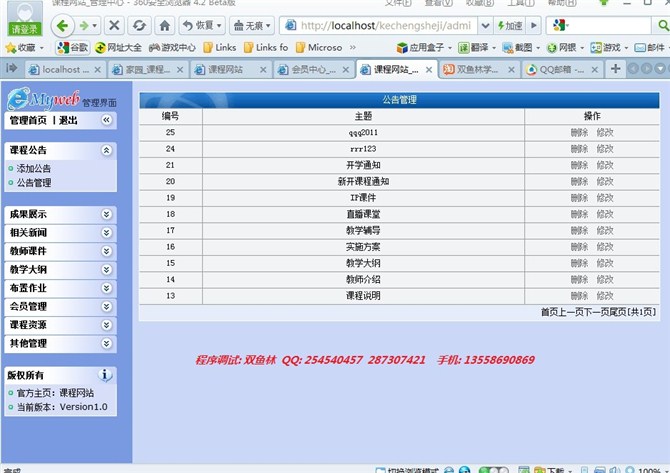Viewport: 670px width, 473px height.
Task: Go forward with the forward arrow
Action: tap(84, 26)
